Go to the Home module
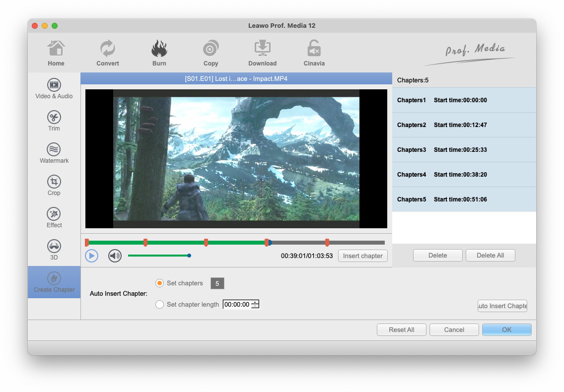Image resolution: width=564 pixels, height=392 pixels. [x=56, y=53]
